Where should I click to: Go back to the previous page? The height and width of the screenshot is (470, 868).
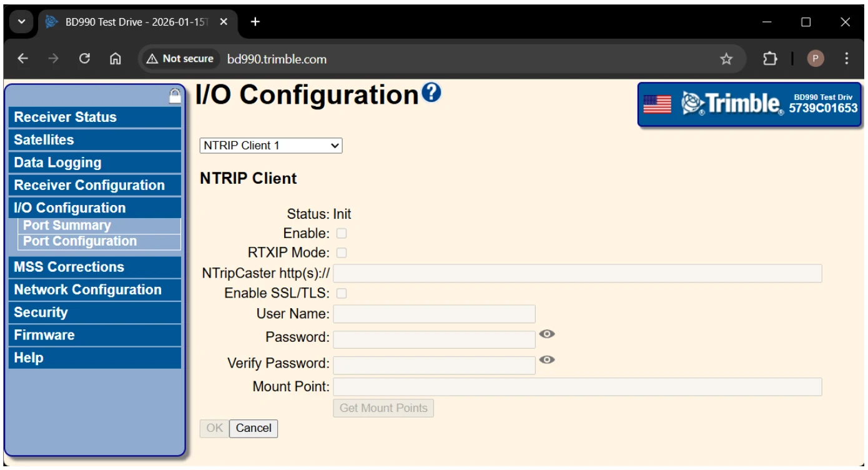tap(22, 59)
